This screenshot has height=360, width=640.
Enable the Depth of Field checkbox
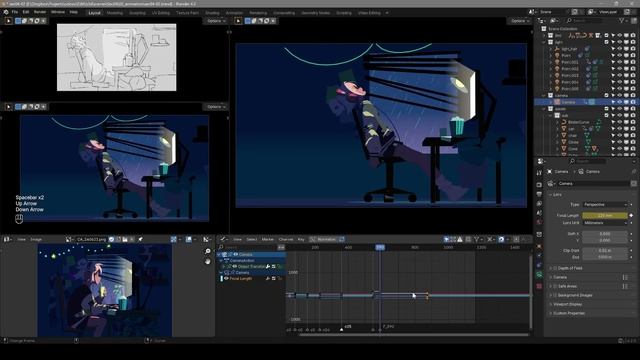[x=555, y=268]
